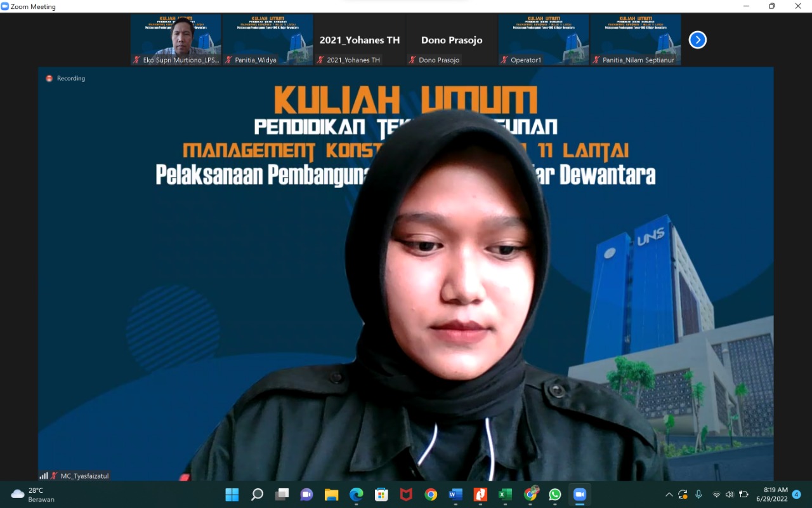
Task: Open File Explorer from the taskbar
Action: (x=331, y=495)
